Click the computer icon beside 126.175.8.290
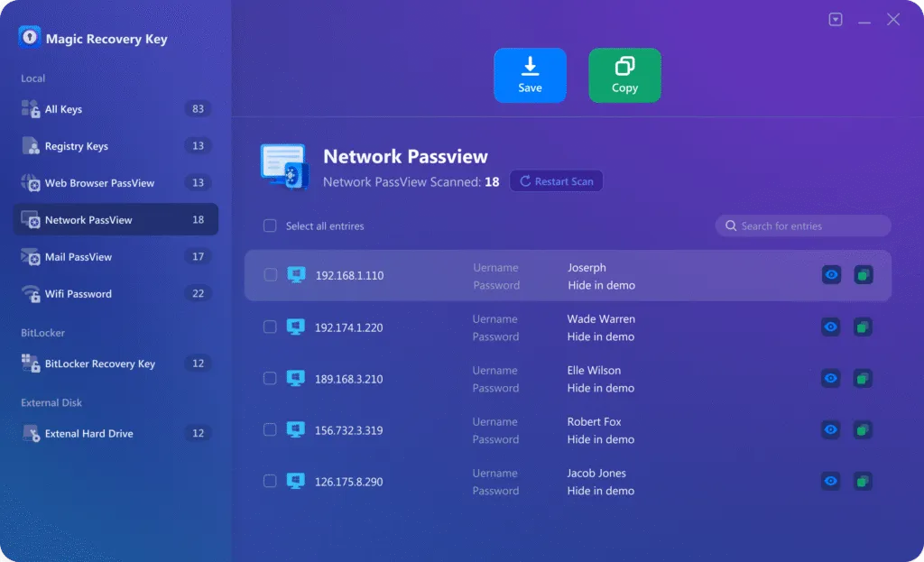The width and height of the screenshot is (924, 562). [296, 481]
